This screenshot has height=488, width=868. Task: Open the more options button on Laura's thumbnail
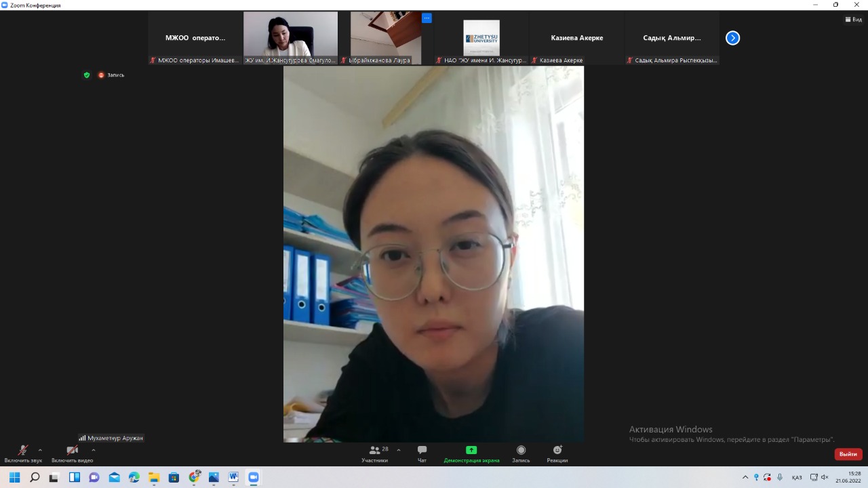click(x=427, y=18)
